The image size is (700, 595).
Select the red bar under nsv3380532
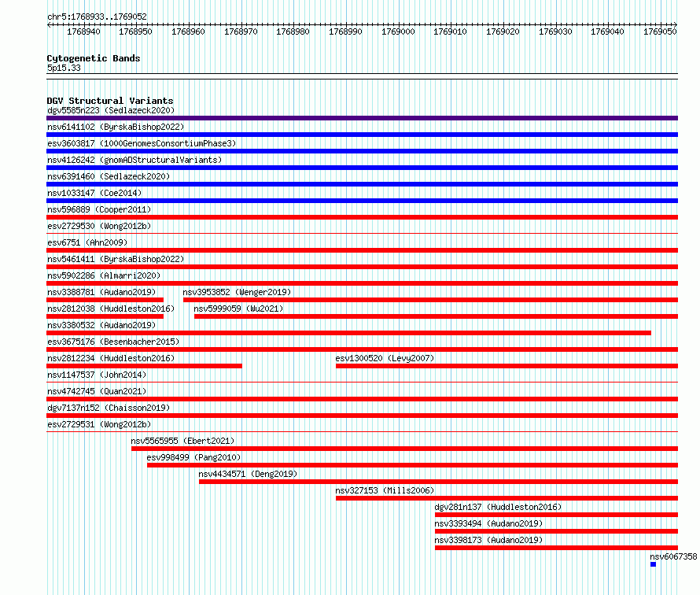click(348, 333)
